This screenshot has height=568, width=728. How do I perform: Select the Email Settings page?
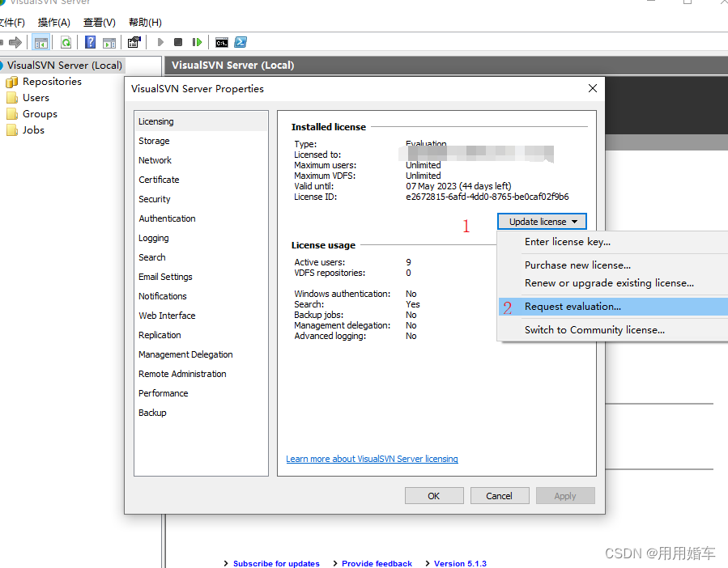coord(201,277)
